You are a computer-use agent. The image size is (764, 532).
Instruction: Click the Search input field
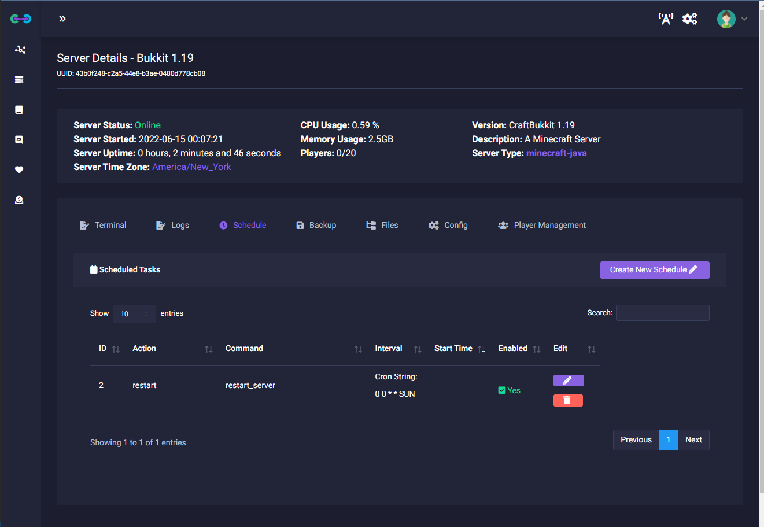tap(662, 313)
